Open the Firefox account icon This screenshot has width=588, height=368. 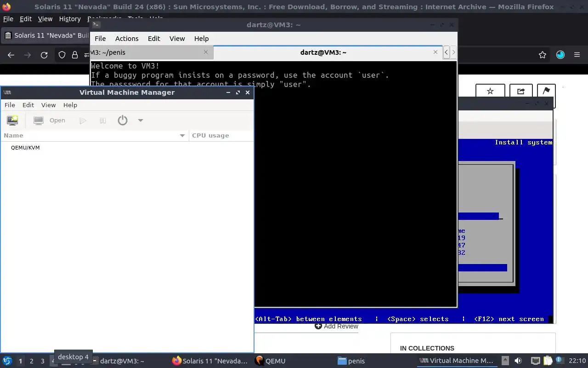[560, 55]
